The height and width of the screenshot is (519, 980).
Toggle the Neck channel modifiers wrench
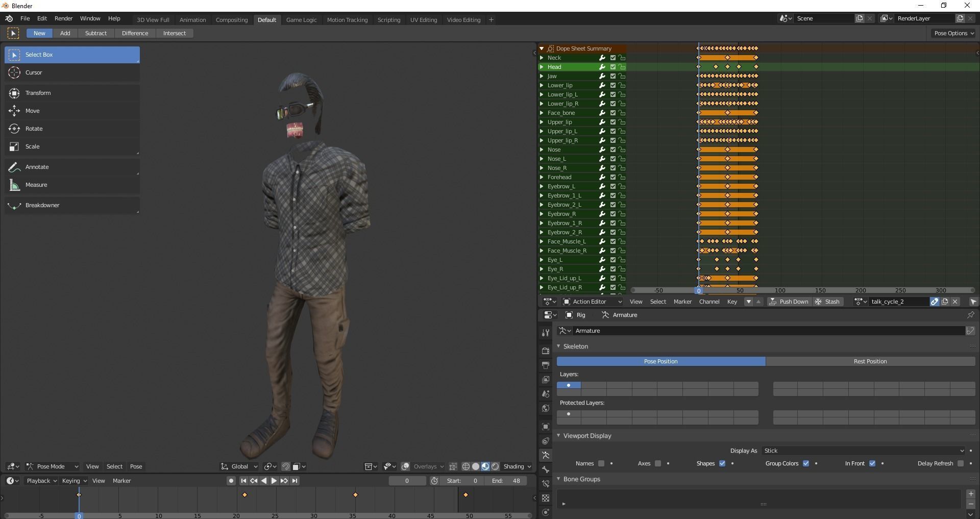pos(602,58)
